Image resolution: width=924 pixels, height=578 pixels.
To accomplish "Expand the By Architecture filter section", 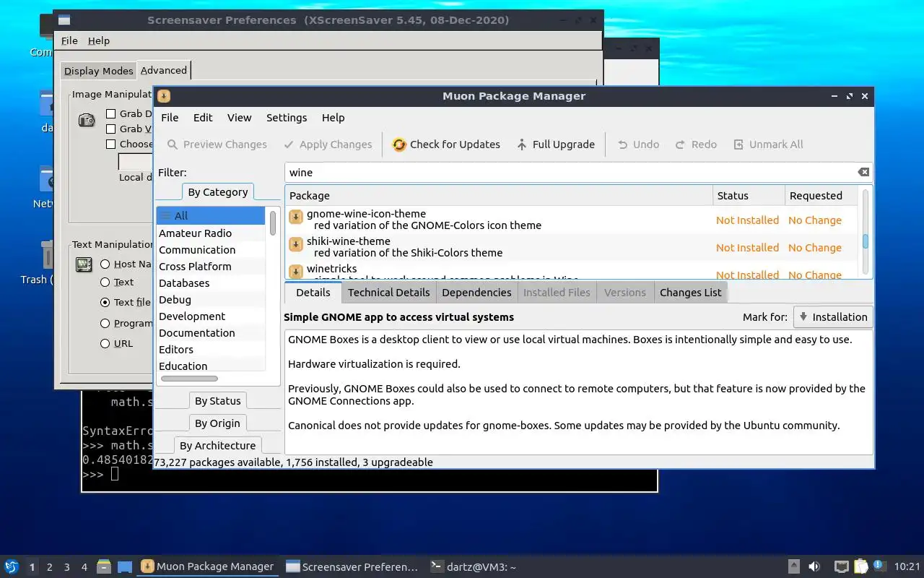I will coord(217,446).
